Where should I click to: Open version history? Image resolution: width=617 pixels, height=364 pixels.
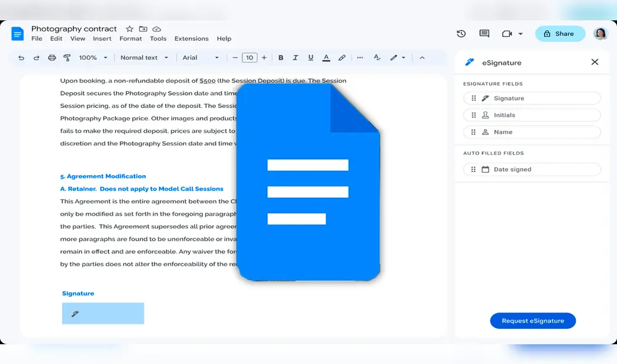tap(461, 34)
